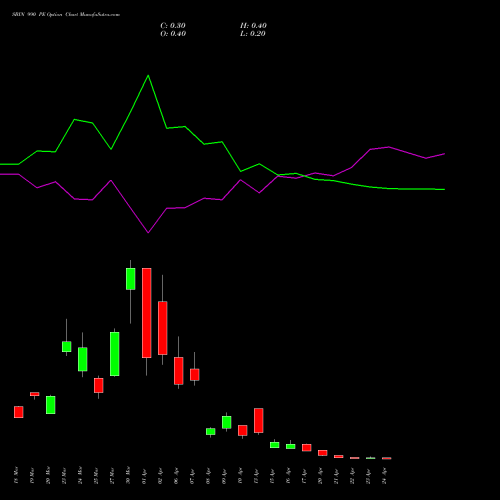Click the green candle above 20 Mar
Screen dimensions: 500x500
(x=51, y=405)
